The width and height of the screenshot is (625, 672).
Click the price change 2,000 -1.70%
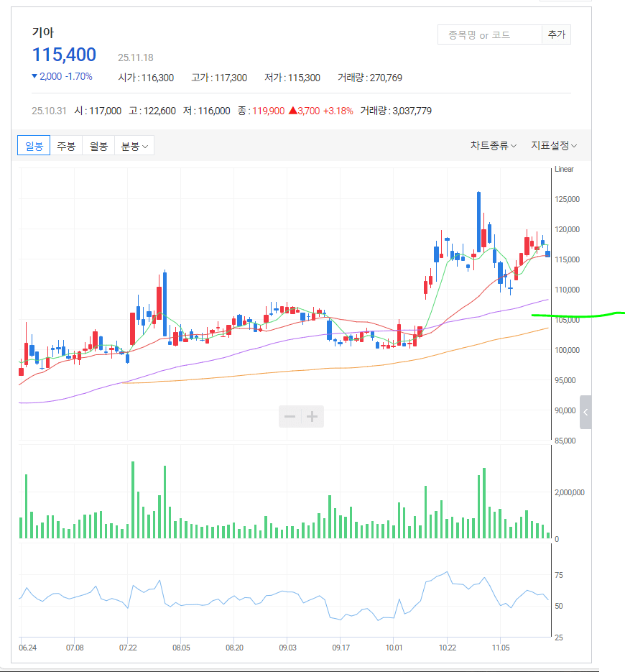pos(62,76)
